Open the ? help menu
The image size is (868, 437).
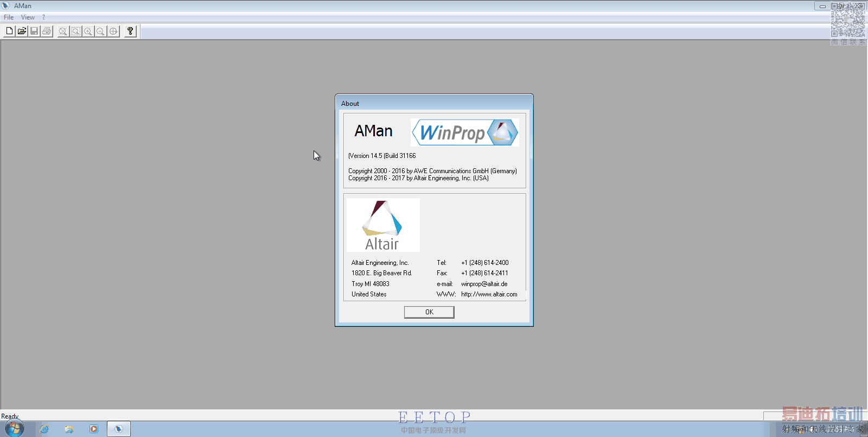click(x=44, y=17)
